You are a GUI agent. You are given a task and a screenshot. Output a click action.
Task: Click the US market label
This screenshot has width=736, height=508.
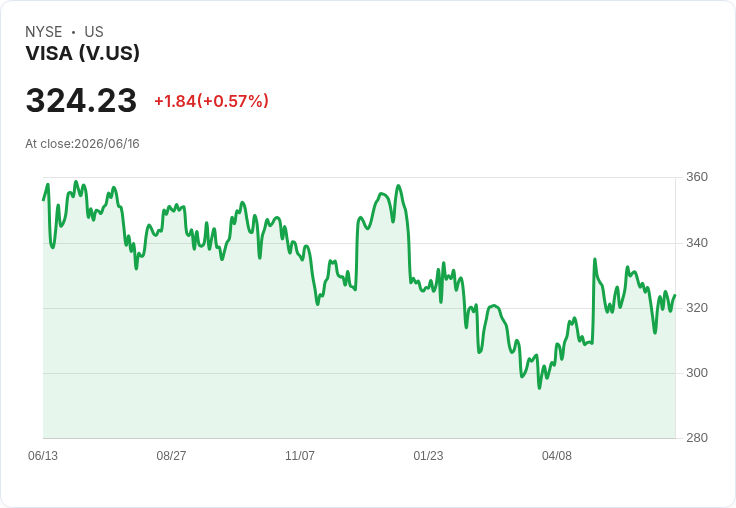pyautogui.click(x=94, y=32)
